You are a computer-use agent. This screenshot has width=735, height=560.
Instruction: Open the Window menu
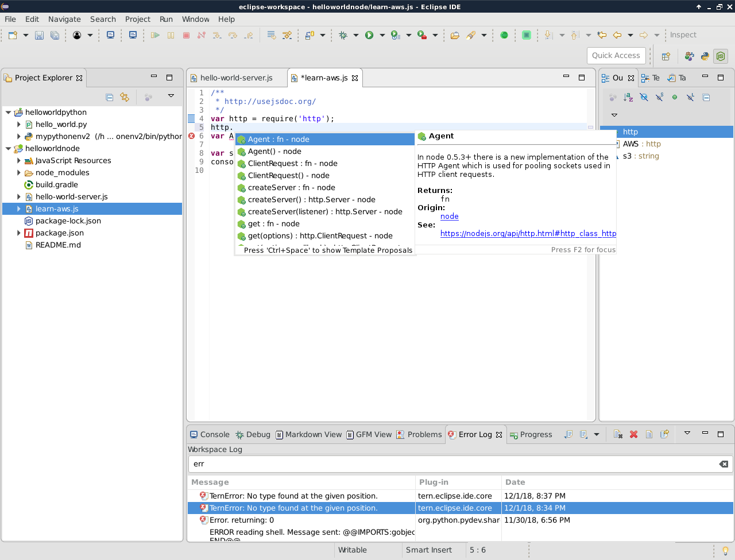point(196,19)
